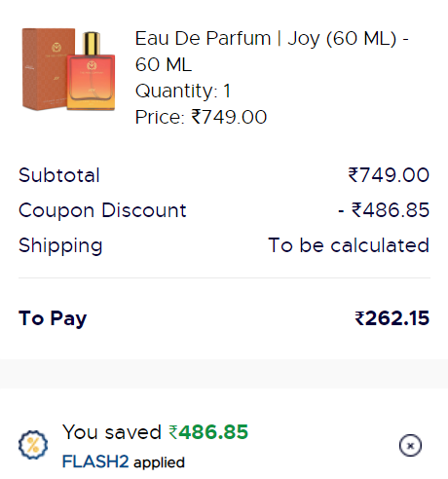Click the coupon percent badge icon
Image resolution: width=448 pixels, height=479 pixels.
(33, 445)
